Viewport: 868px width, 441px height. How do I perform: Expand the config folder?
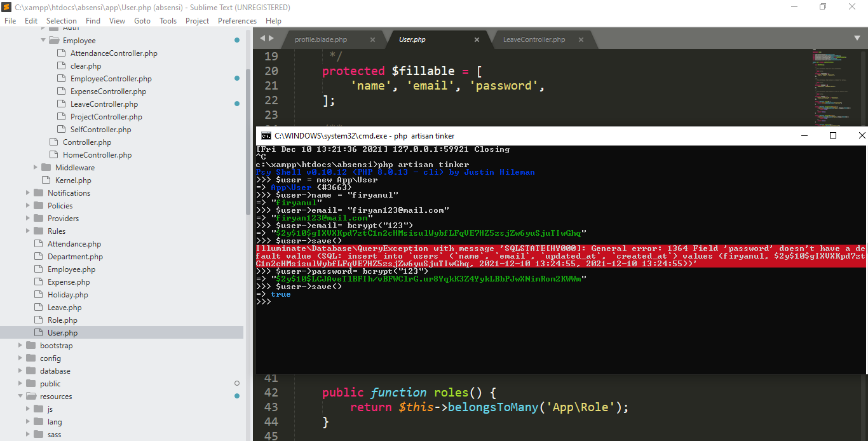(x=21, y=358)
